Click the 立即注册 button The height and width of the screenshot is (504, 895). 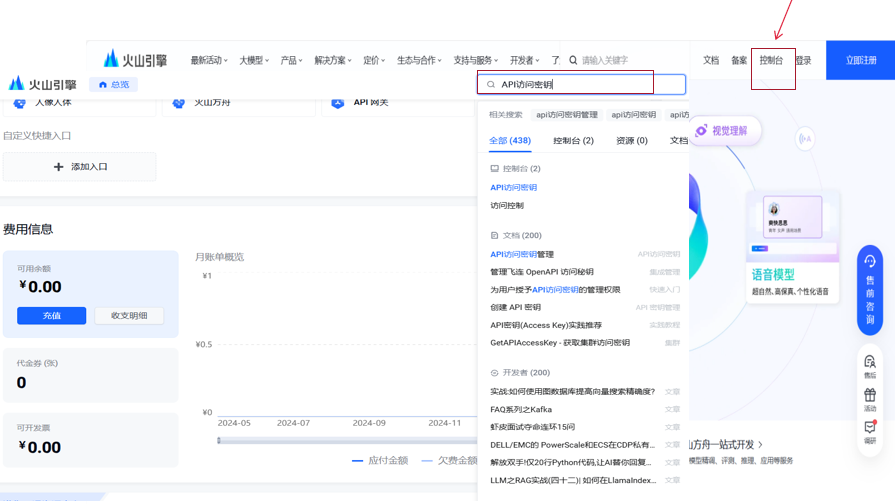coord(860,60)
